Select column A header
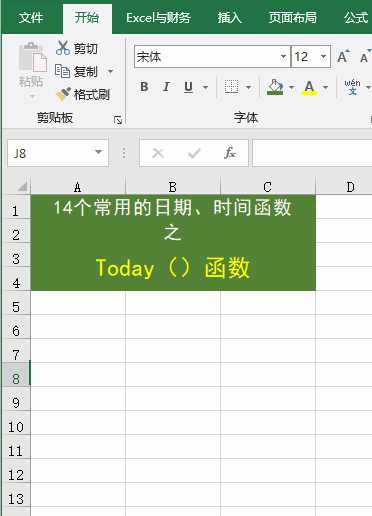Viewport: 372px width, 516px height. (78, 187)
